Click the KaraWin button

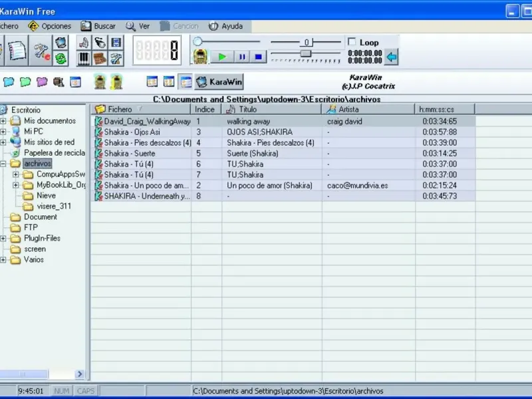(219, 82)
